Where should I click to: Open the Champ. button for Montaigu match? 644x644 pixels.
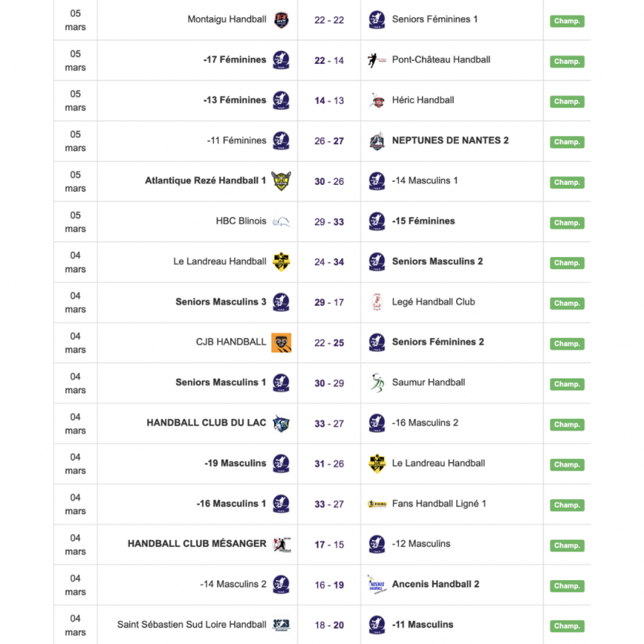(566, 21)
